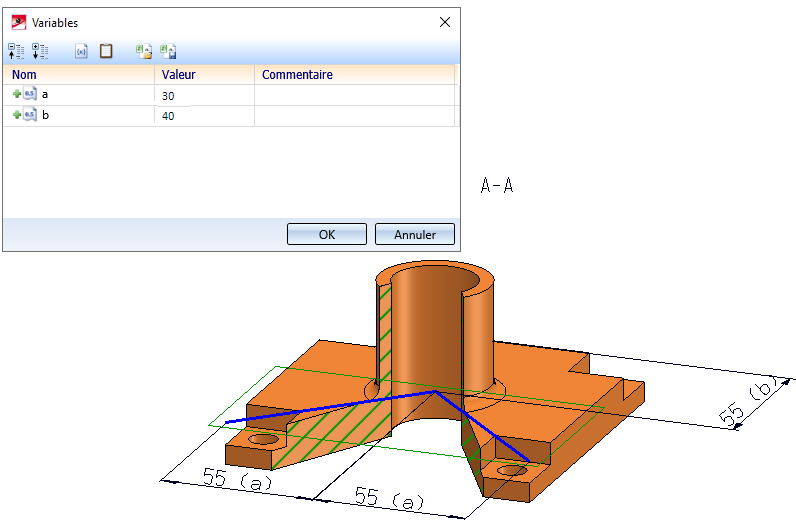This screenshot has width=796, height=520.
Task: Select the Commentaire column header
Action: (354, 75)
